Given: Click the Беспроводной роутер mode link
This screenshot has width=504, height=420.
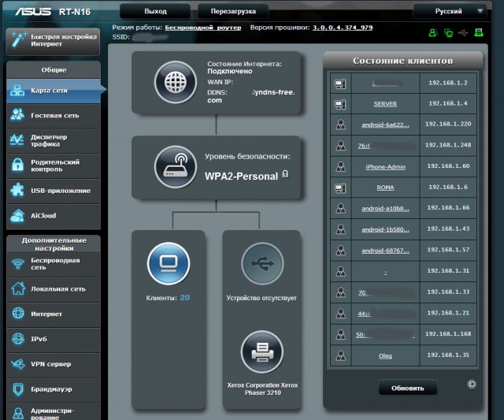Looking at the screenshot, I should [204, 28].
